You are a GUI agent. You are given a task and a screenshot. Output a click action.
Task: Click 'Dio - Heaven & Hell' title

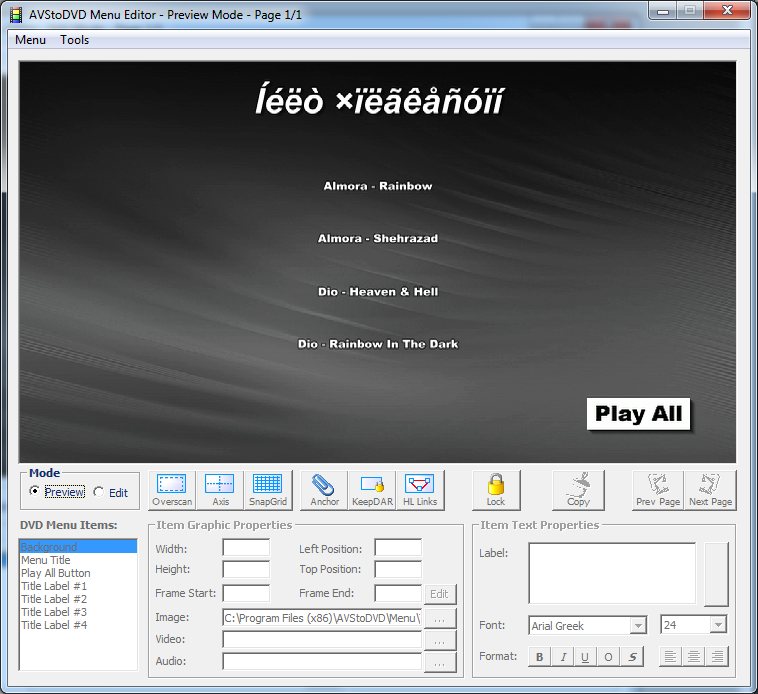pos(378,291)
